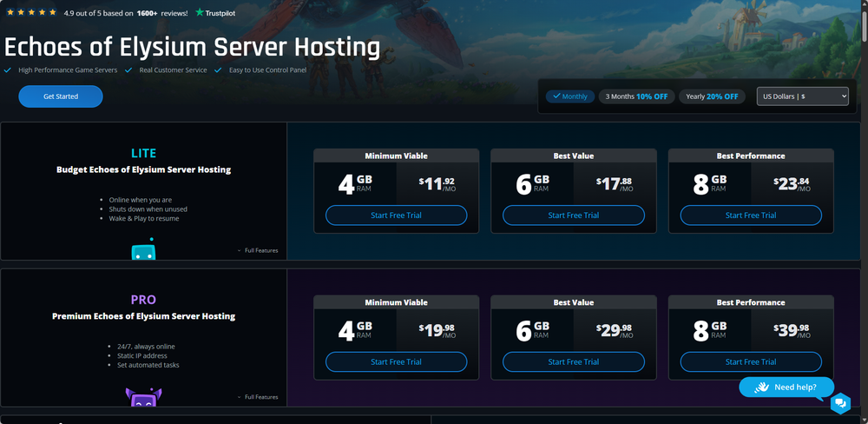This screenshot has height=424, width=868.
Task: Click Wake & Play to resume bullet
Action: tap(144, 218)
